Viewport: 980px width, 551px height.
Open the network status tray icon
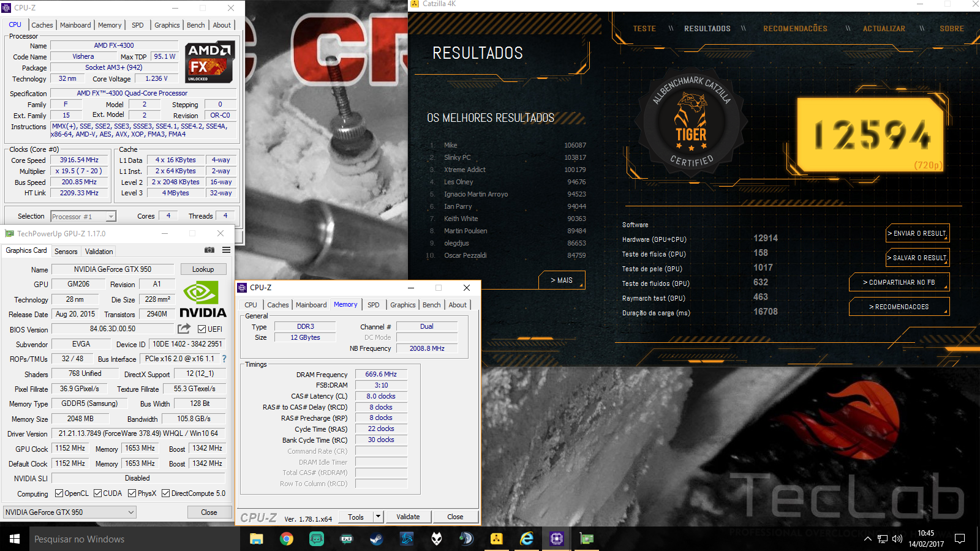883,539
